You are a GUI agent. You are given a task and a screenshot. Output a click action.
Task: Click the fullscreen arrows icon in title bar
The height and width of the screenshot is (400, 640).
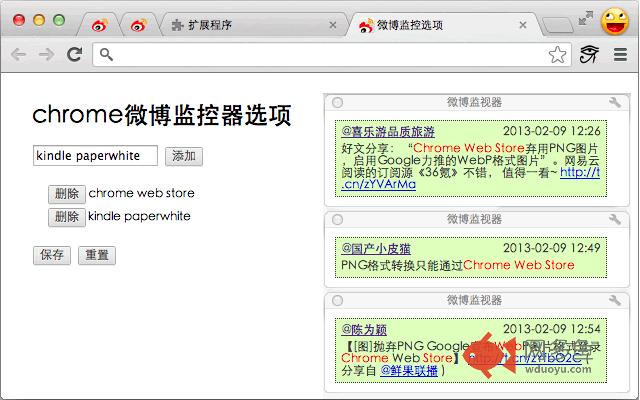(x=586, y=18)
